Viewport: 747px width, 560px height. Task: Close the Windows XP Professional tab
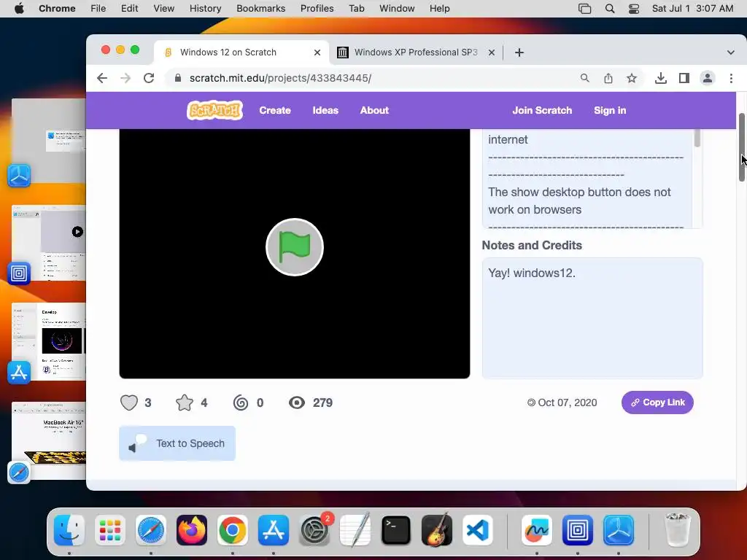[492, 52]
